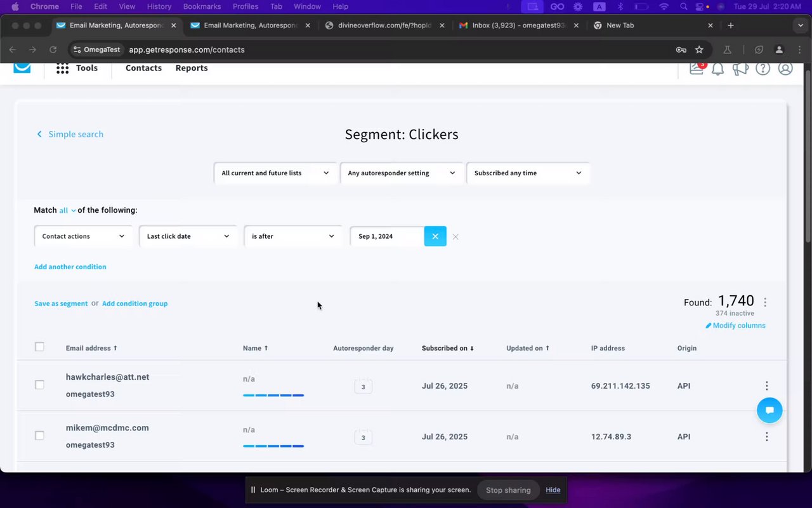
Task: Open Contact actions condition dropdown
Action: pyautogui.click(x=83, y=236)
